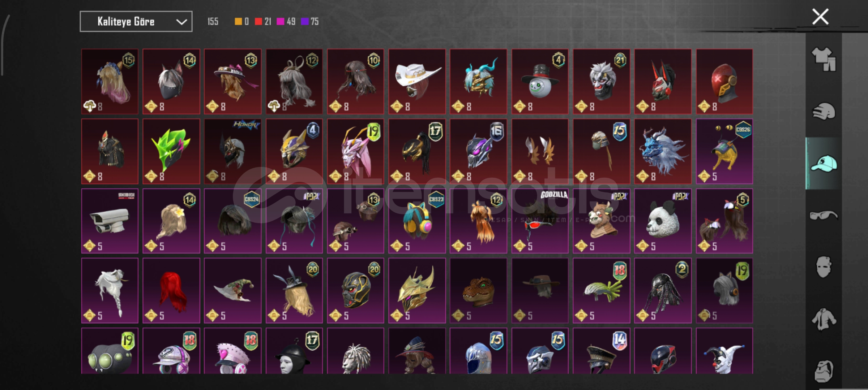
Task: Filter by pink quality swatch 49
Action: coord(286,22)
